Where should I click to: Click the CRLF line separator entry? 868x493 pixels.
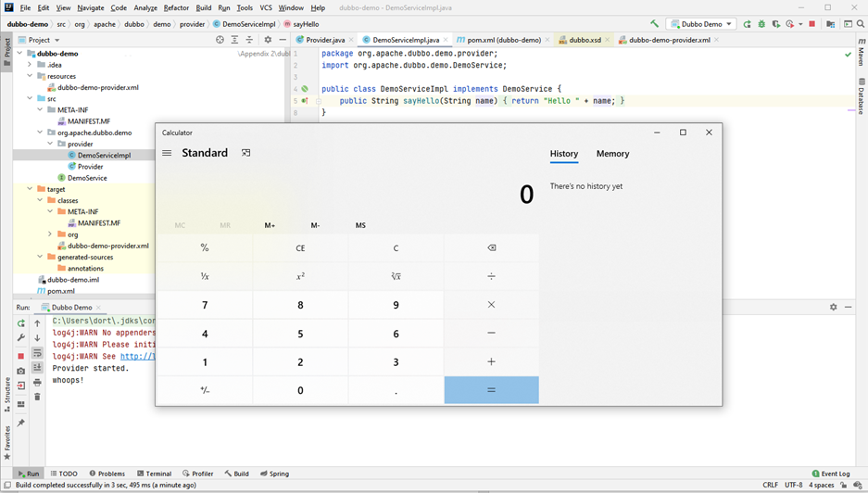tap(770, 485)
